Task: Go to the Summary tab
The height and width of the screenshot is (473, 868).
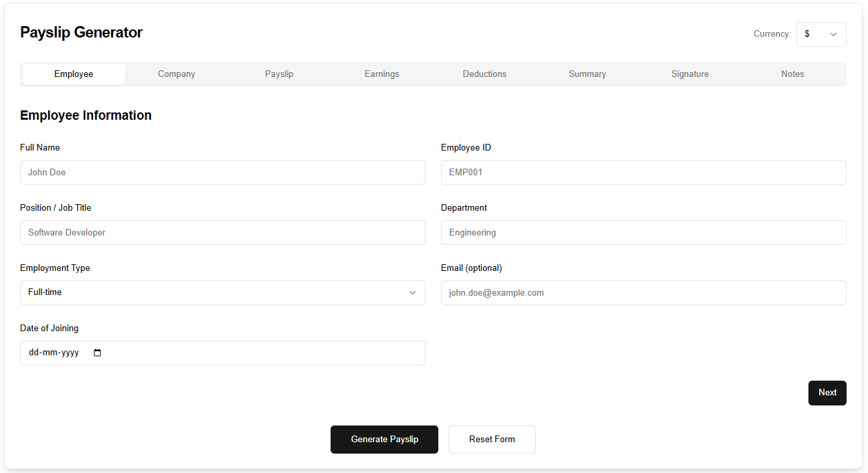Action: pos(587,74)
